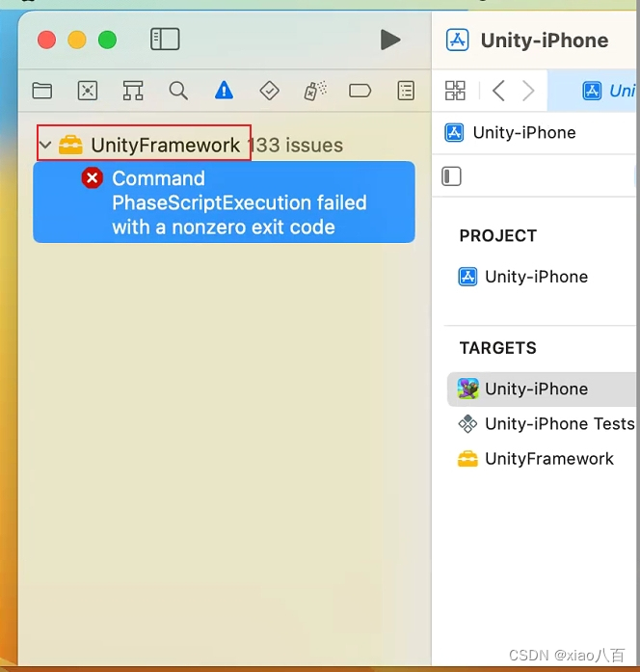
Task: Zoom the window with the green button
Action: coord(108,40)
